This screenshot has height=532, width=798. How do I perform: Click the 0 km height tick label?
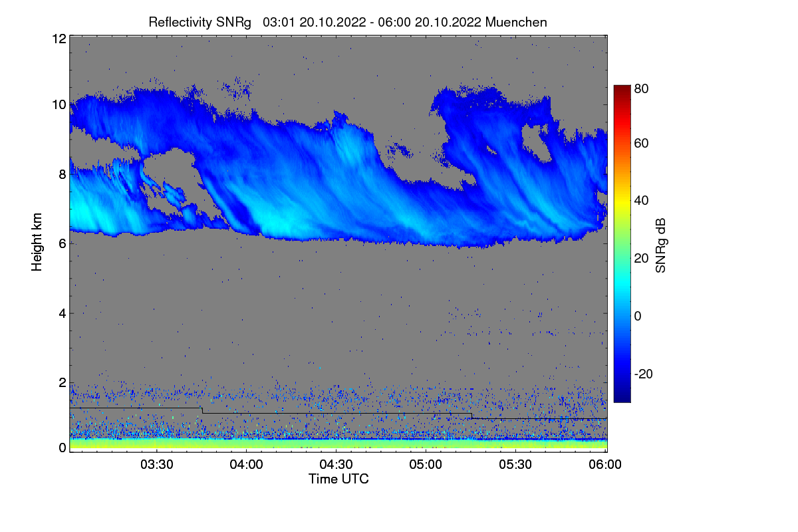click(x=63, y=448)
